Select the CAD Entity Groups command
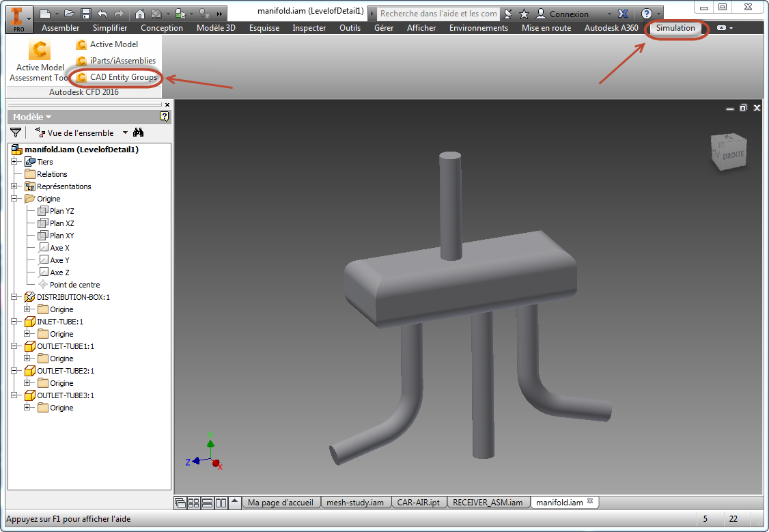This screenshot has height=532, width=769. (x=117, y=77)
